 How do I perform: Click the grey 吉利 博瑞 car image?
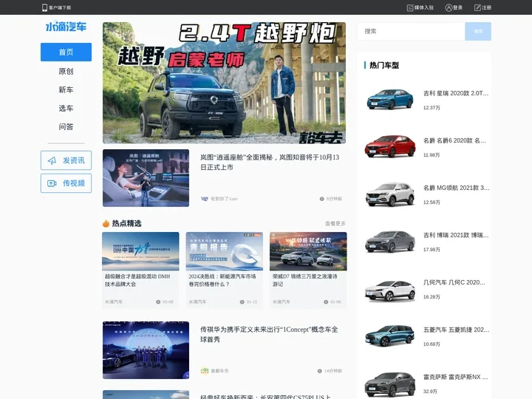click(x=390, y=241)
